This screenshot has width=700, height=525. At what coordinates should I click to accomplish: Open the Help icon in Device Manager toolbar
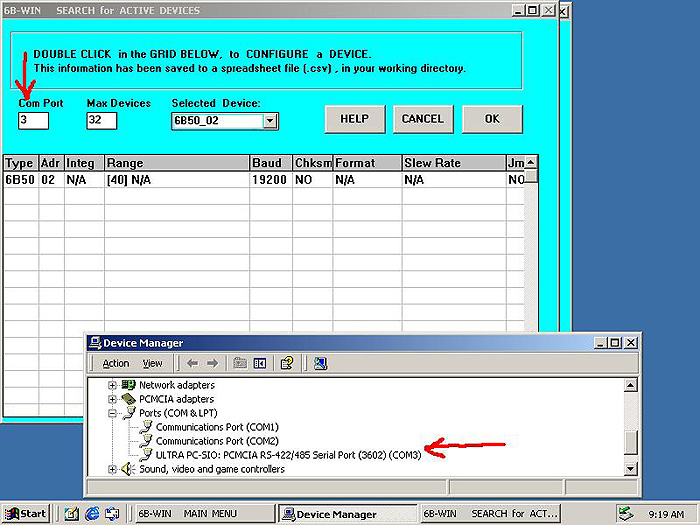(287, 363)
